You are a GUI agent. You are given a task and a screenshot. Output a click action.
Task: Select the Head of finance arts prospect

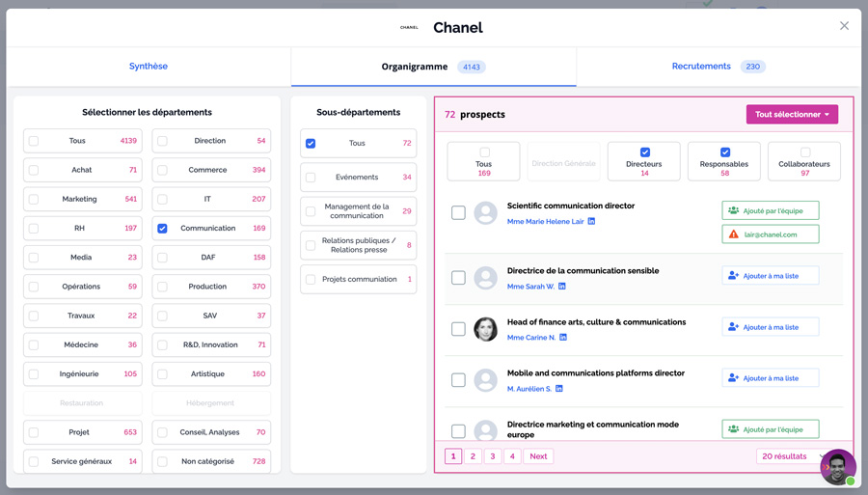[458, 329]
